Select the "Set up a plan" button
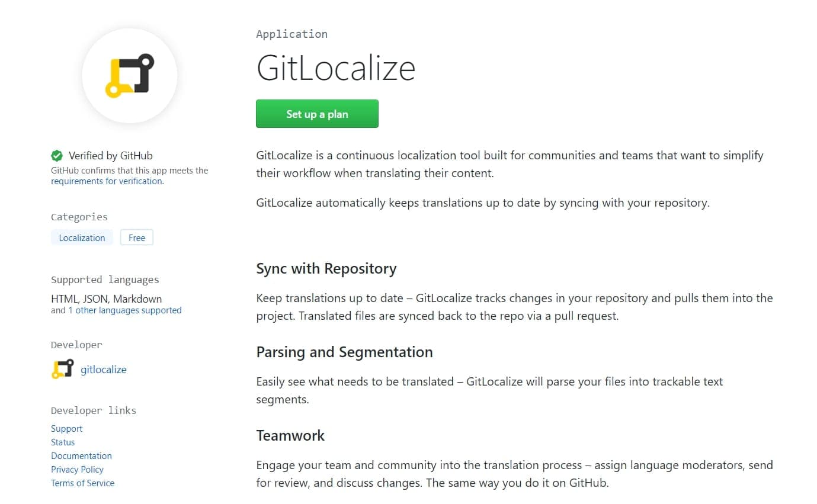817x504 pixels. pos(317,114)
